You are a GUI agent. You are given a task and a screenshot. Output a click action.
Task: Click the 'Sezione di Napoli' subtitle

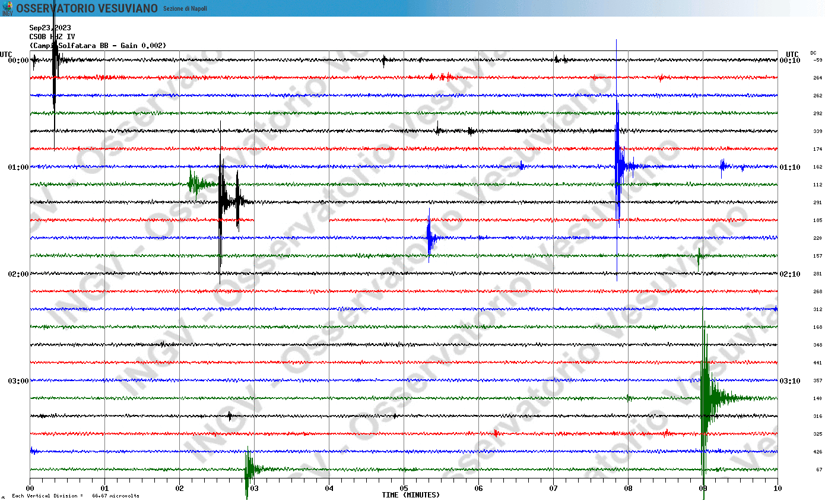(185, 8)
